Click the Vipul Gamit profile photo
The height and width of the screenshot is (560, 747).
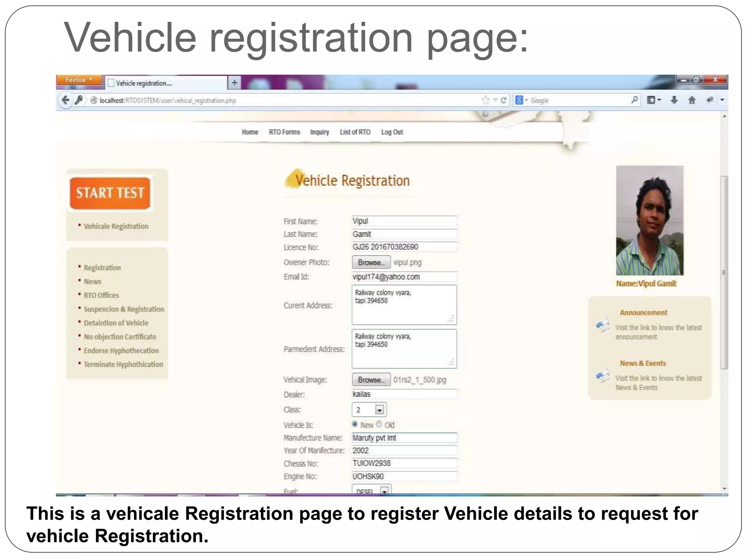click(x=650, y=220)
